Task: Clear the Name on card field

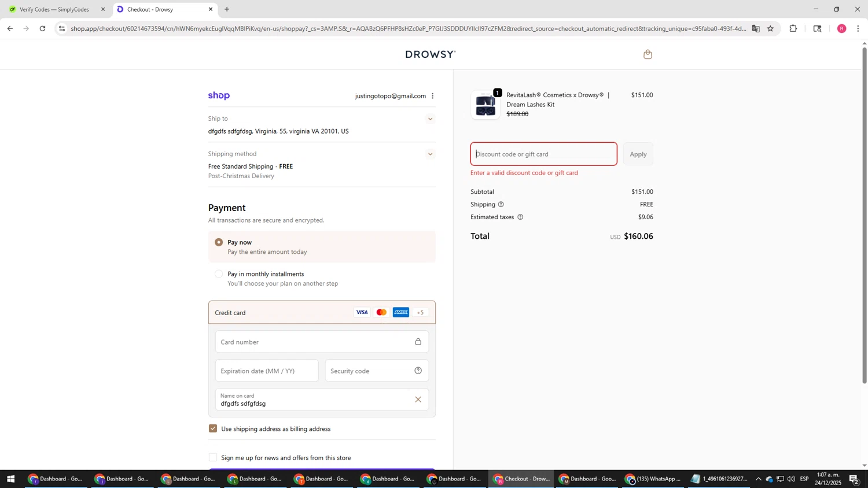Action: pos(418,400)
